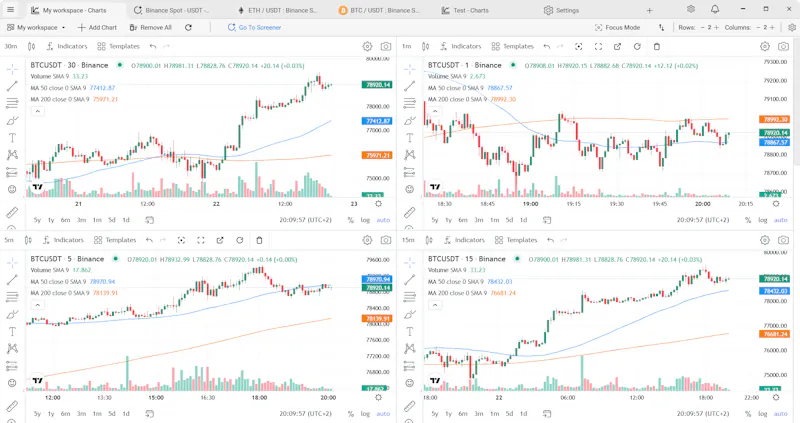The height and width of the screenshot is (423, 800).
Task: Toggle percent scale in bottom-left chart
Action: [x=351, y=414]
